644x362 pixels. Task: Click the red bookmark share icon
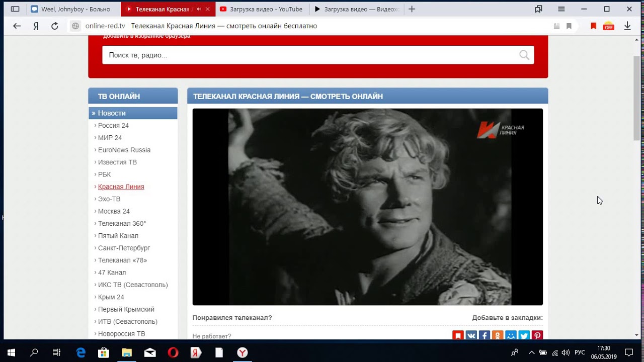coord(458,335)
